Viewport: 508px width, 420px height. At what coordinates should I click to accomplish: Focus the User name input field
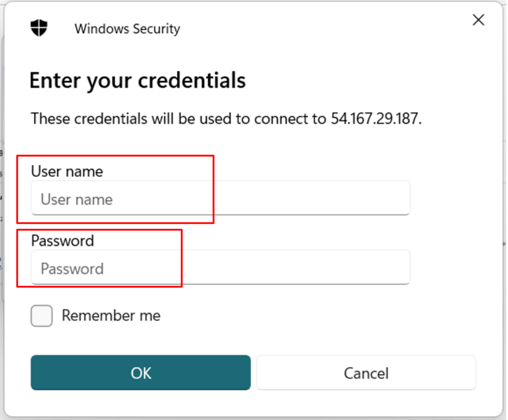220,198
